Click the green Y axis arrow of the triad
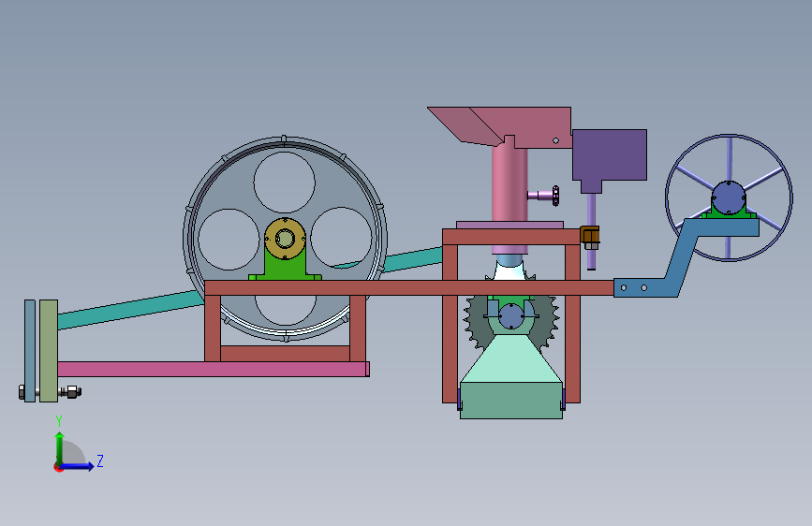Screen dimensions: 812x526 coord(60,447)
